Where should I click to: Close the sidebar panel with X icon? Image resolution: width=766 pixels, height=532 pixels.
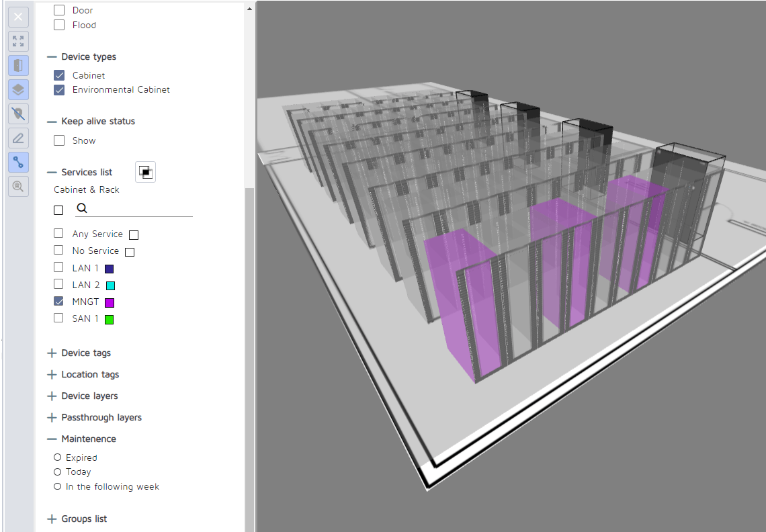(18, 17)
